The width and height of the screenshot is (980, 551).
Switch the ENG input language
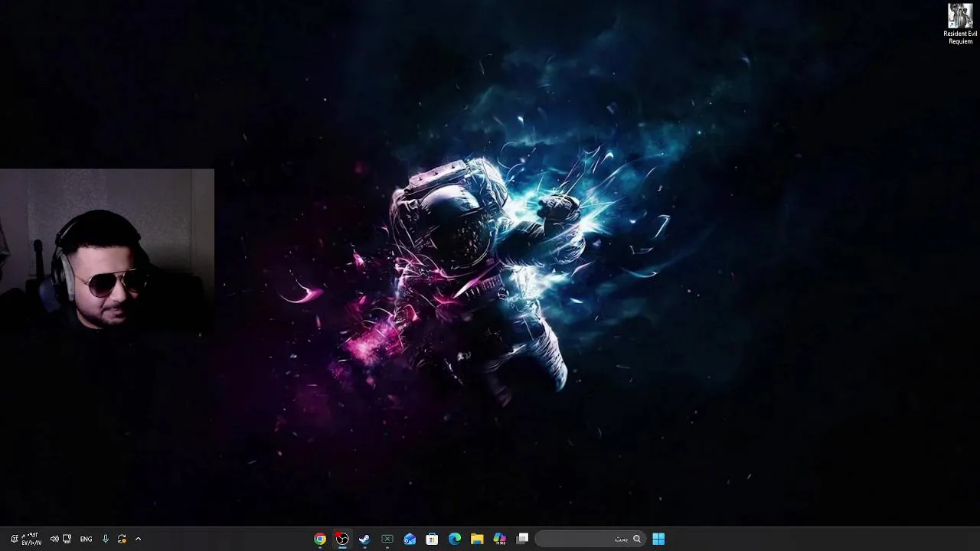(86, 539)
